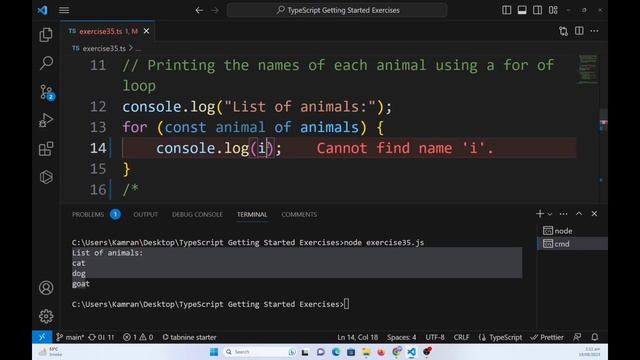Click the command center search box

[337, 10]
